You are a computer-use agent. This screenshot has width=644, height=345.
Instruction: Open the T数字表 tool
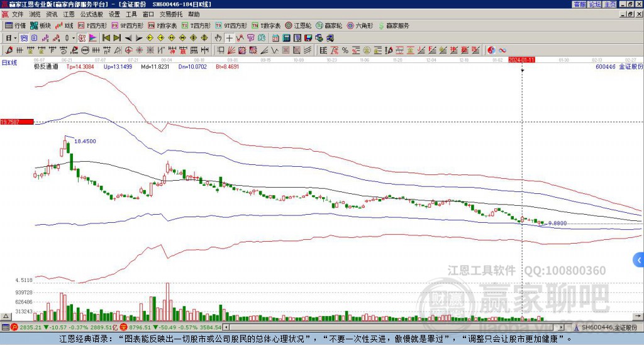(266, 25)
